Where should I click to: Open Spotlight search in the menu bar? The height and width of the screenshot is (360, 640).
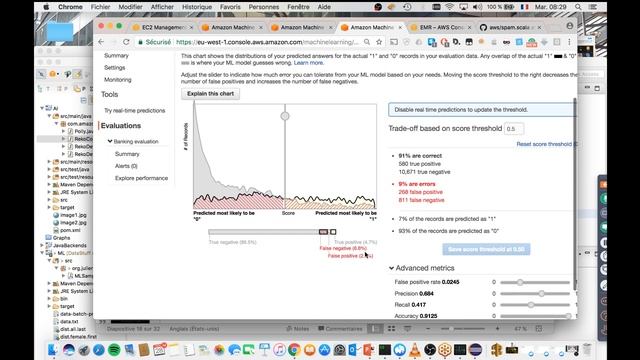click(x=578, y=7)
